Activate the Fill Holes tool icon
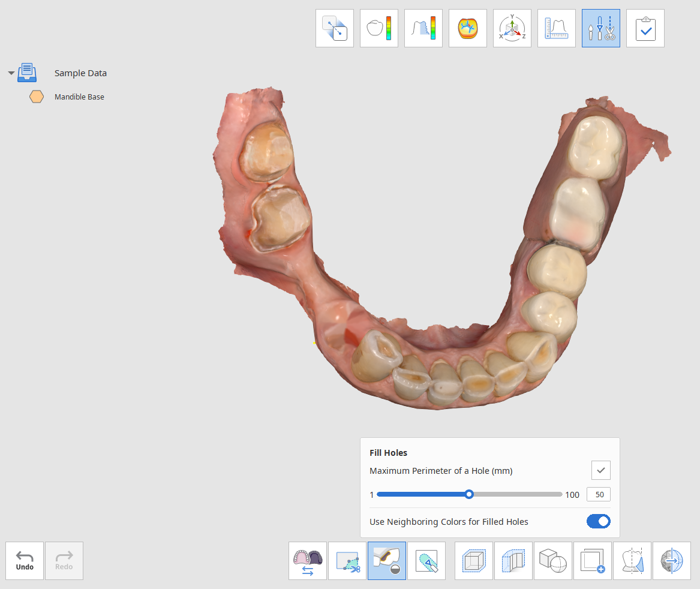 387,561
